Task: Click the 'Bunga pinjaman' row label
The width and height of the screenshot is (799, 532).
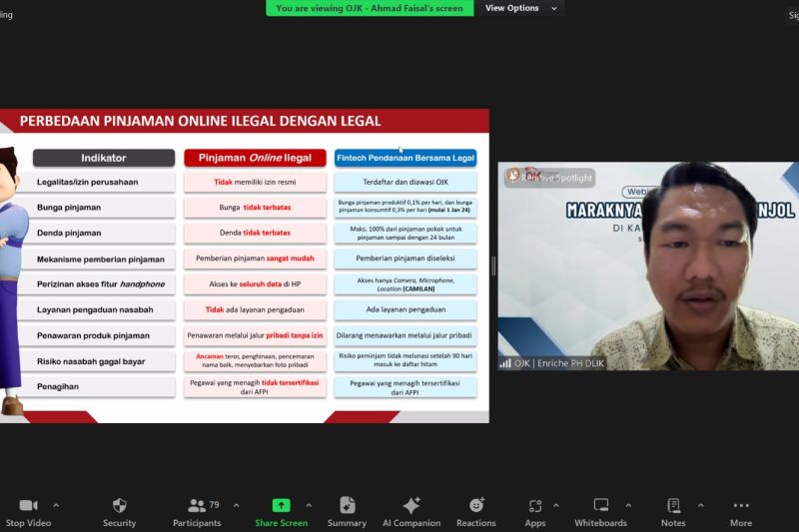Action: (69, 208)
